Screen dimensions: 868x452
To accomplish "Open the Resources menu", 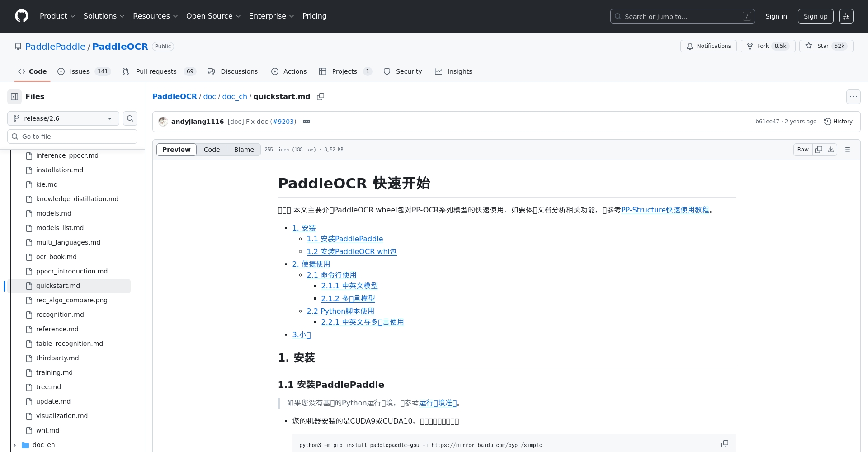I will pos(156,16).
